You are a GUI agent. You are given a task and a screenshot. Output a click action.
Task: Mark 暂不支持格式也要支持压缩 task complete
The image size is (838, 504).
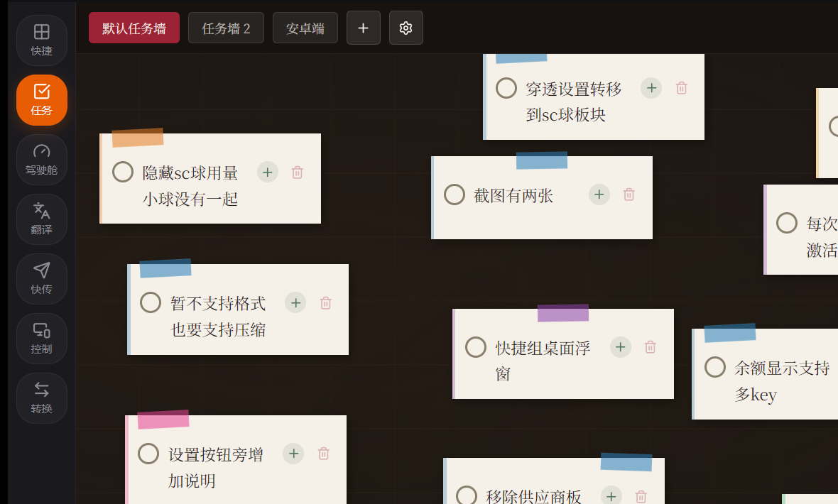pos(151,302)
